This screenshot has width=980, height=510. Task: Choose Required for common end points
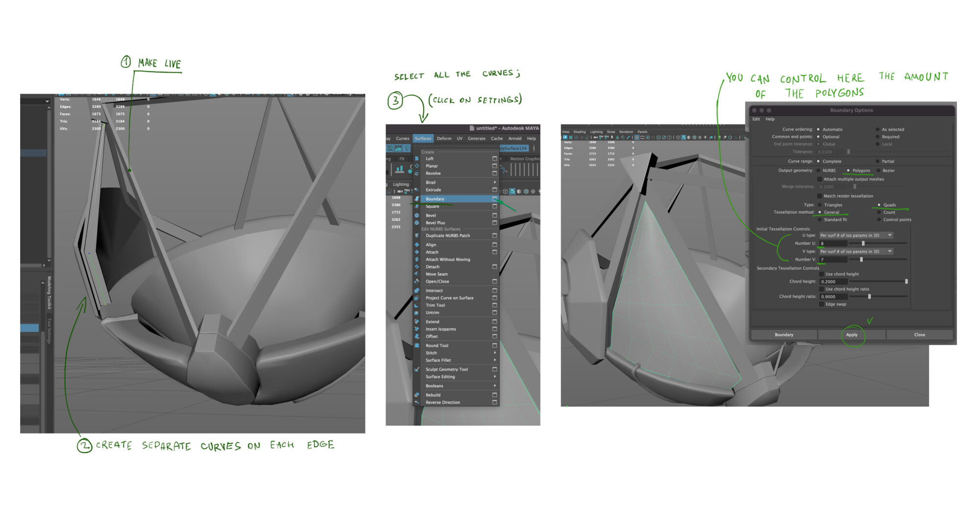click(x=878, y=137)
